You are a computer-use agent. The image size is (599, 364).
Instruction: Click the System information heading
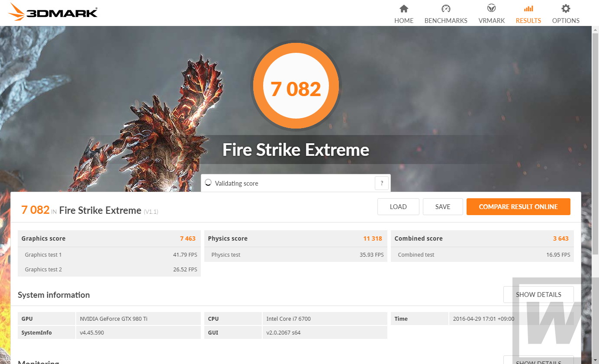click(x=54, y=295)
